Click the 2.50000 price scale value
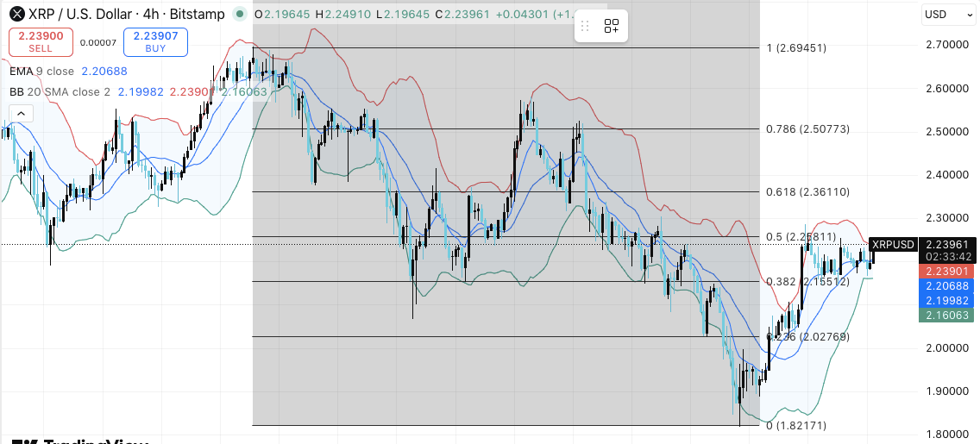 pyautogui.click(x=946, y=132)
